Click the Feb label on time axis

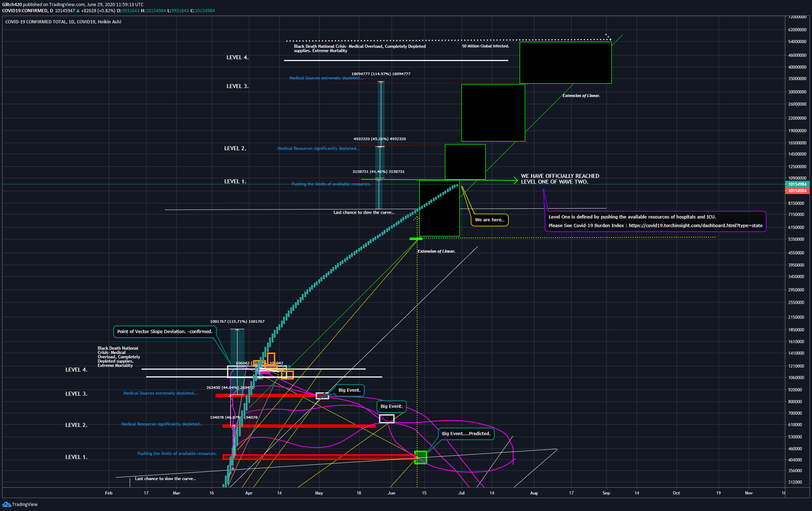[109, 493]
